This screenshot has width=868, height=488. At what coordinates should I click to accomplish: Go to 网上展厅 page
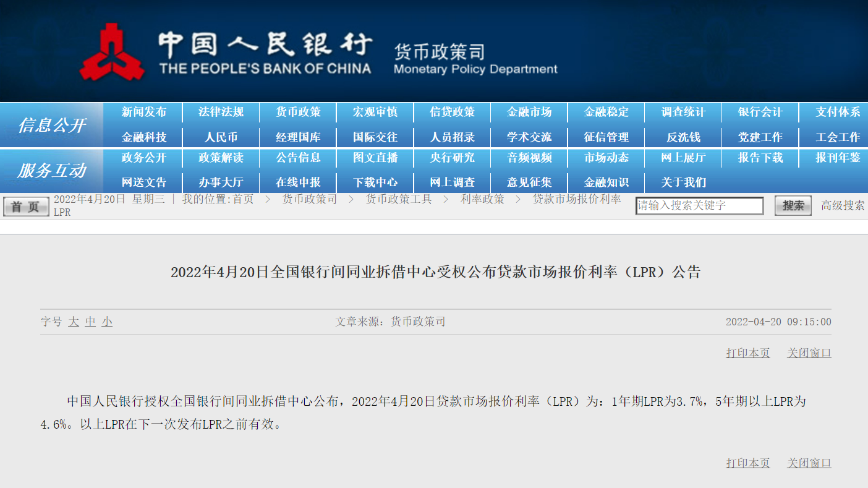(x=683, y=158)
